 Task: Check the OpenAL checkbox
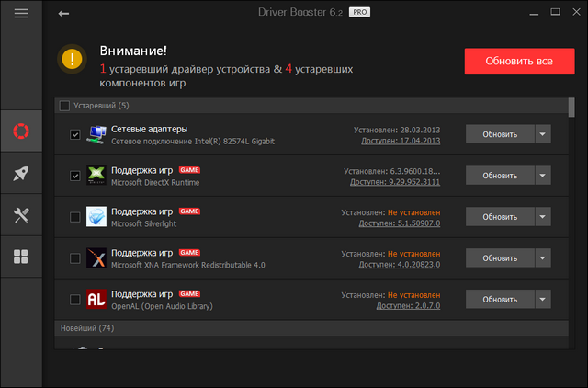pos(75,300)
